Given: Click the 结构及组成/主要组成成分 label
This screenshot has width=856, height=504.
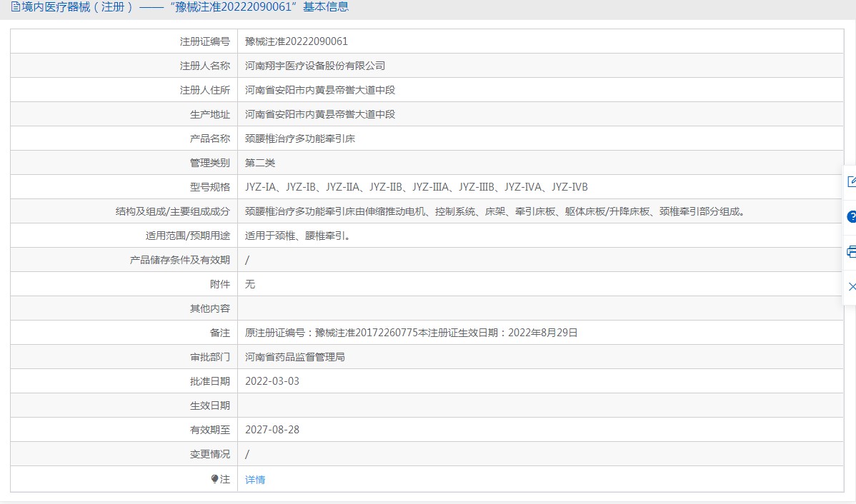Looking at the screenshot, I should [x=172, y=211].
